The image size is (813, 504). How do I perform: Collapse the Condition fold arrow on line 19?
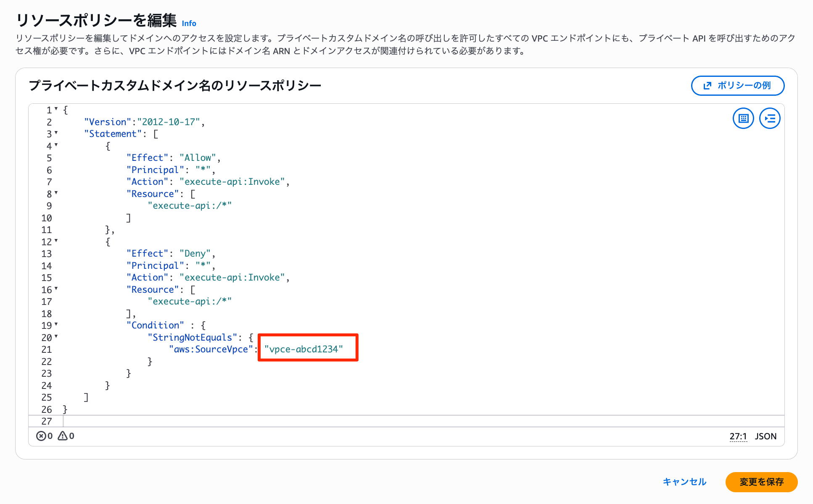point(56,325)
